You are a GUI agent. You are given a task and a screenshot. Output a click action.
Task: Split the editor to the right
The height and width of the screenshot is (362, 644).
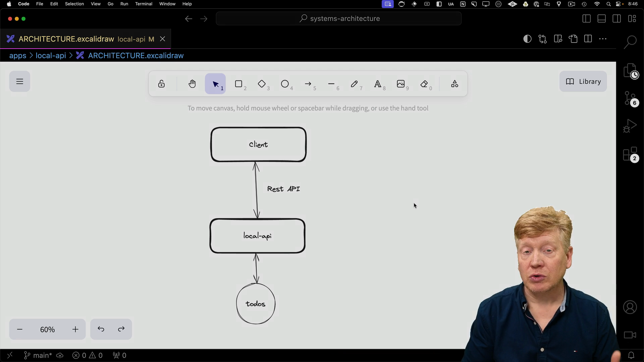coord(588,39)
